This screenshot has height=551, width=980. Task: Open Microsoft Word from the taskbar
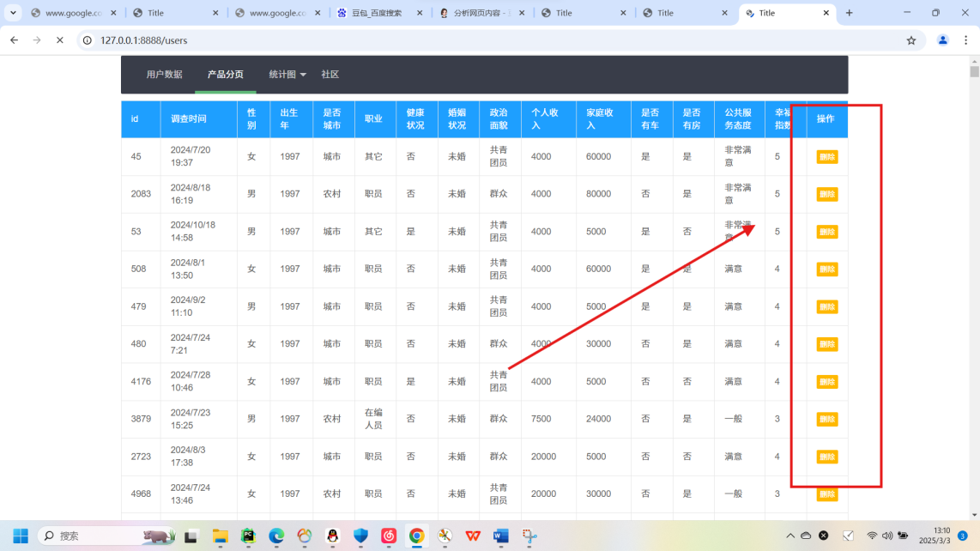coord(500,536)
